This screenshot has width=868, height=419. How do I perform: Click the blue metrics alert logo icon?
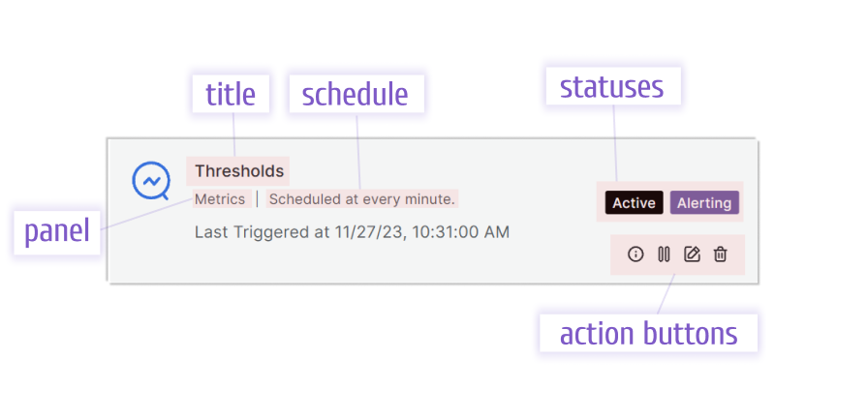(151, 180)
